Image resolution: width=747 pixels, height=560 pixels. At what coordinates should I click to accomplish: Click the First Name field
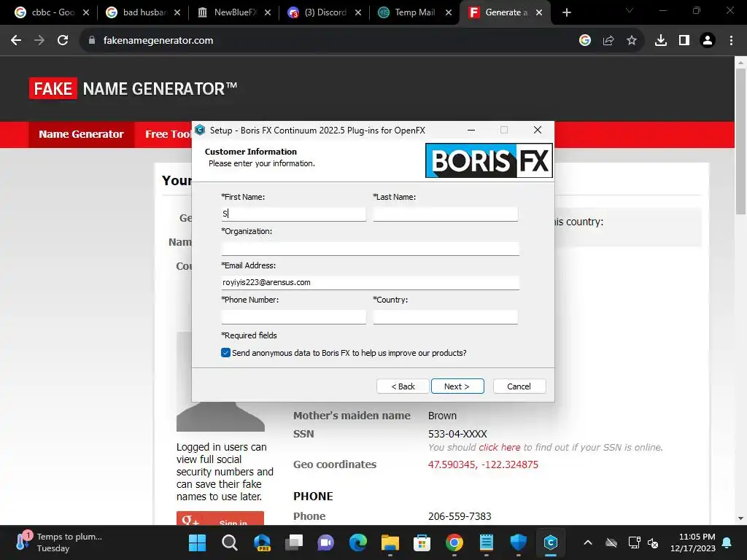coord(293,214)
